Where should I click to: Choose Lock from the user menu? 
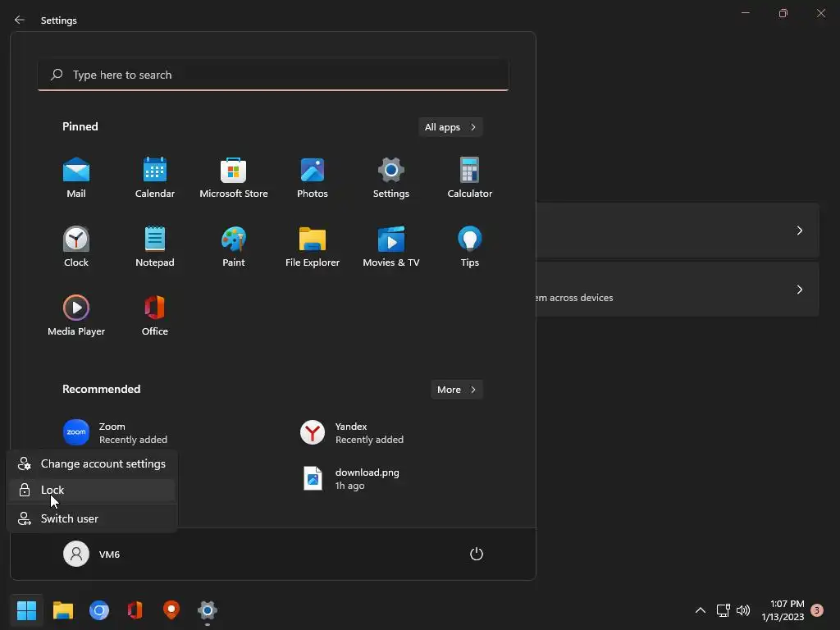(92, 490)
